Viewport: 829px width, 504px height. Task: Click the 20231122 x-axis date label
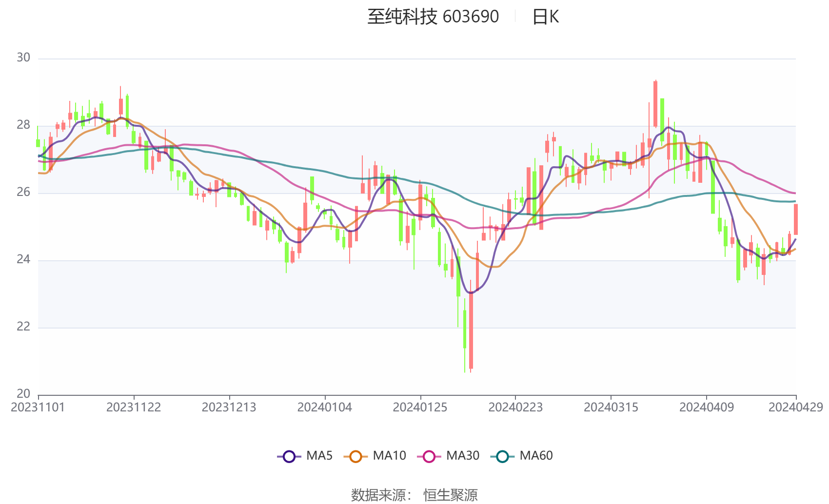click(x=134, y=407)
